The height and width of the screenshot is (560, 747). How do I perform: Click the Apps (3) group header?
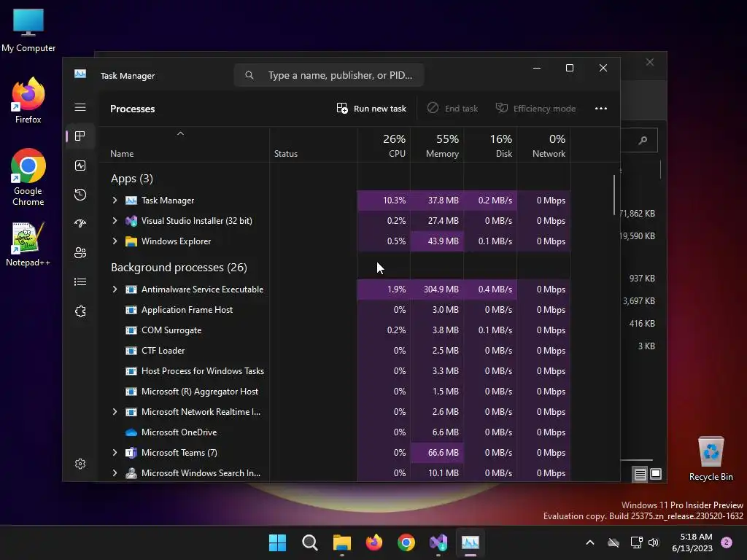click(x=132, y=179)
